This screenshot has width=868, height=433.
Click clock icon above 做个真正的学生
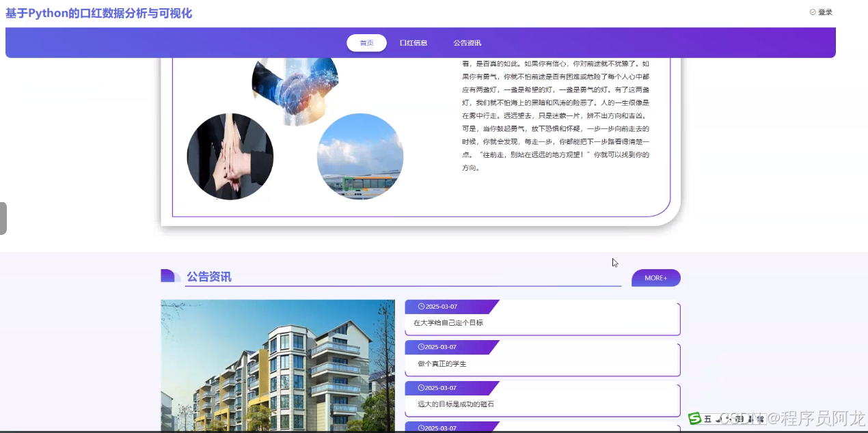point(421,347)
